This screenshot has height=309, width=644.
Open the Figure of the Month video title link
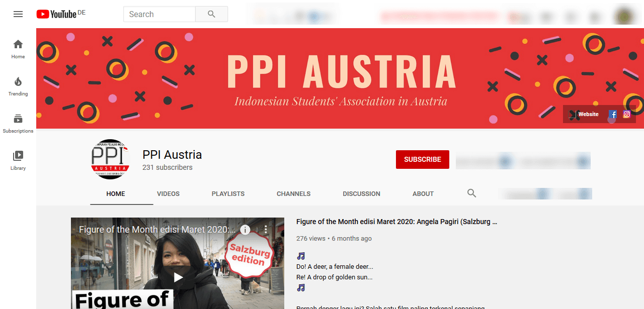coord(396,222)
